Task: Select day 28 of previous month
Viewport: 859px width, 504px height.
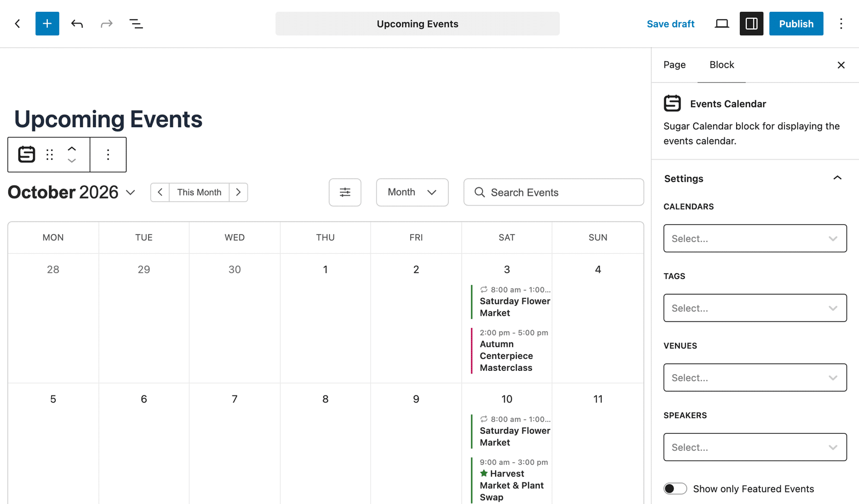Action: tap(53, 269)
